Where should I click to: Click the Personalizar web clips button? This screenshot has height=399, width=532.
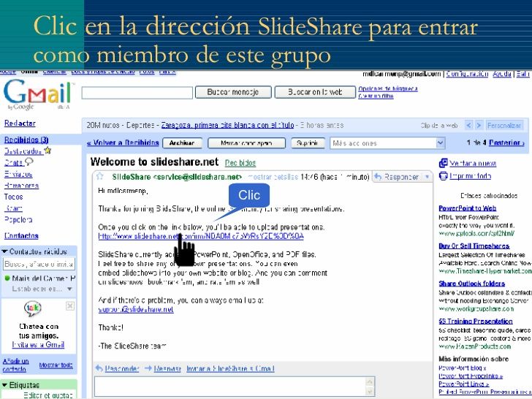tap(504, 126)
